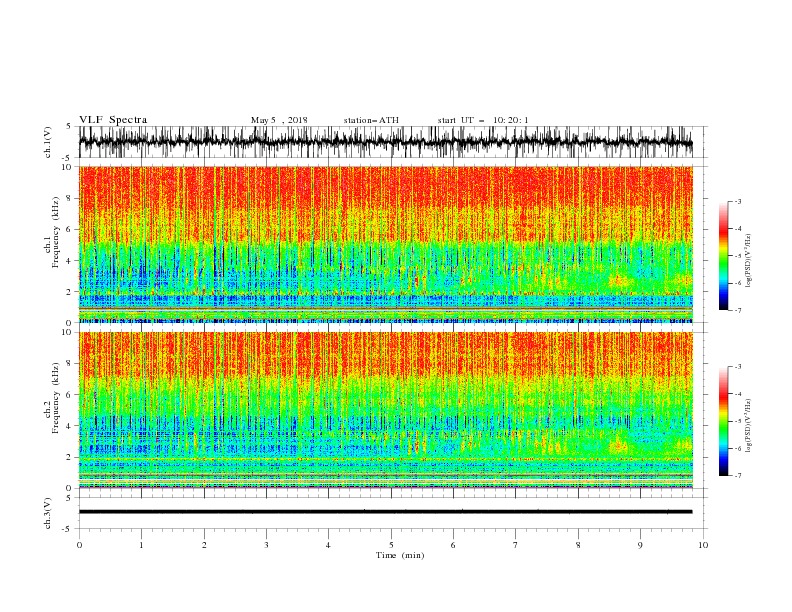Screen dimensions: 792x612
Task: Click the "1" tick label on the time axis
Action: click(x=141, y=545)
